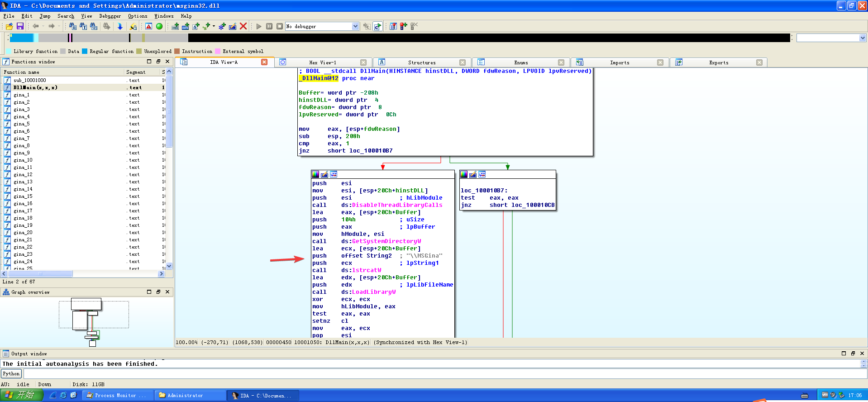Click the edit pencil icon in DllMain block

pos(324,174)
